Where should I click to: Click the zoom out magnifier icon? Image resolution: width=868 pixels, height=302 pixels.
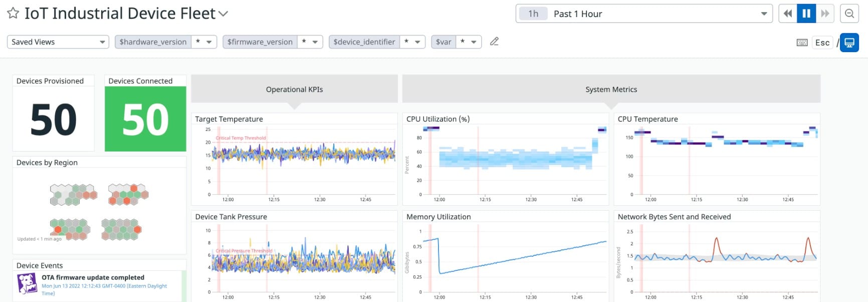(849, 14)
